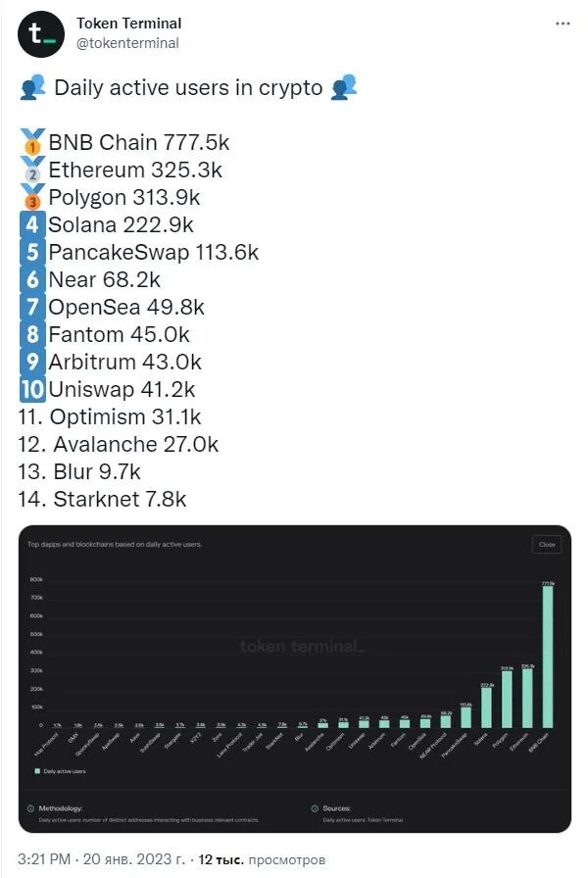The height and width of the screenshot is (878, 588).
Task: Click the Daily active users legend color swatch
Action: pos(37,771)
